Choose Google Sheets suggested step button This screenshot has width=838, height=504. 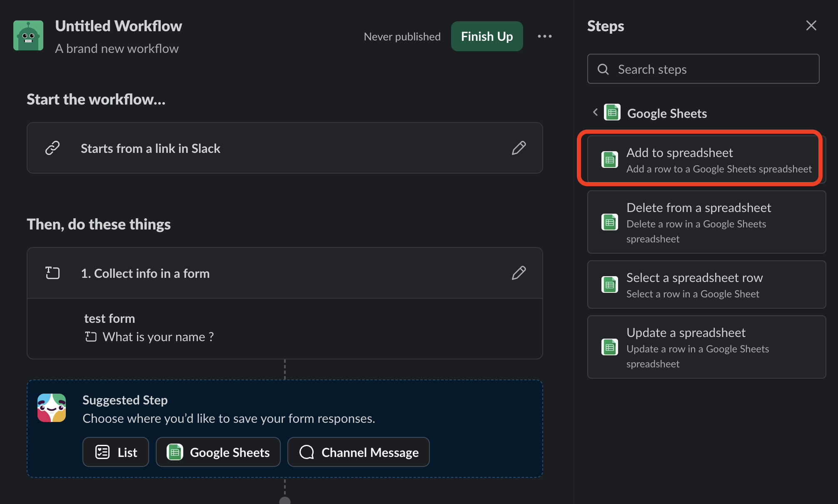coord(218,452)
